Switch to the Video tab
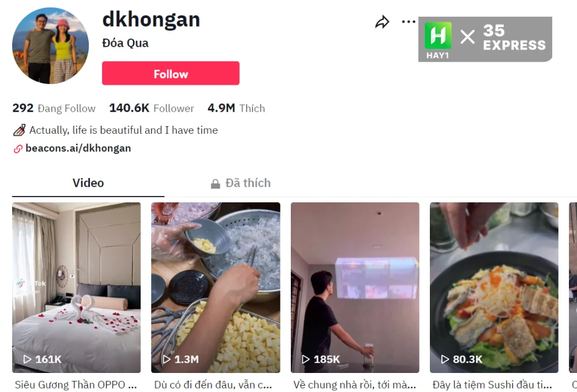577x392 pixels. (88, 183)
